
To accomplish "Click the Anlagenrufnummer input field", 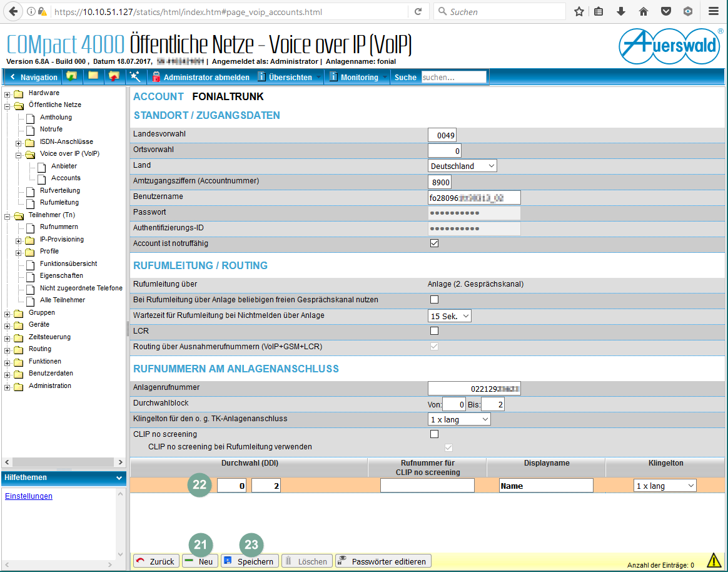I will tap(474, 389).
